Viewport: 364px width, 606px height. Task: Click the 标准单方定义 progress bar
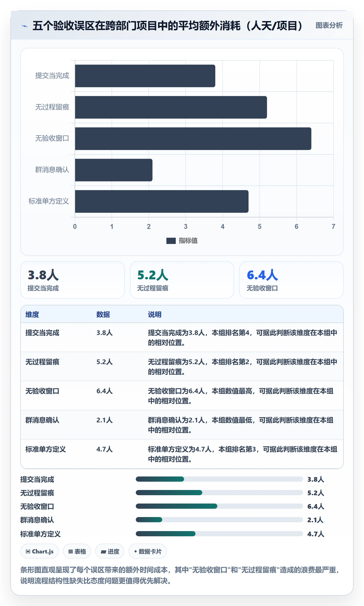[219, 534]
